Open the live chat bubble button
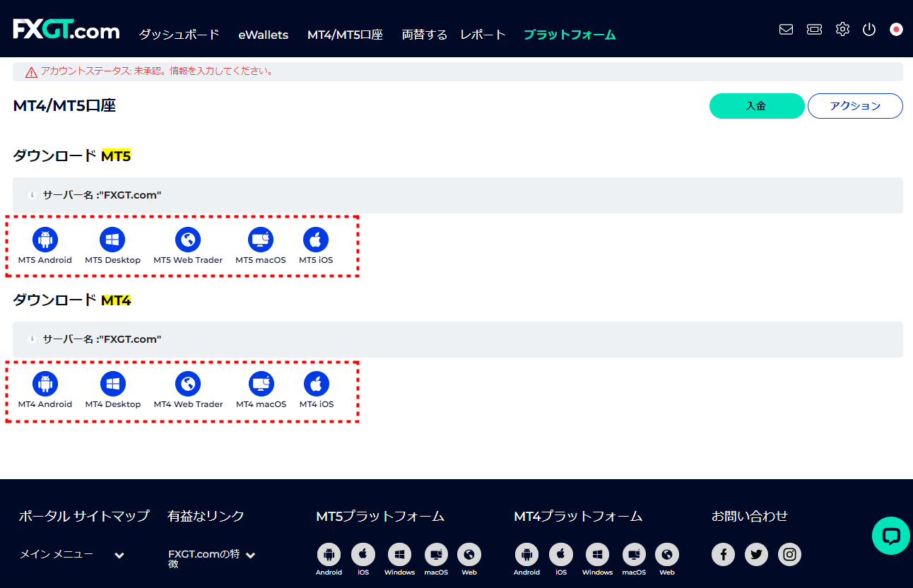 [891, 536]
